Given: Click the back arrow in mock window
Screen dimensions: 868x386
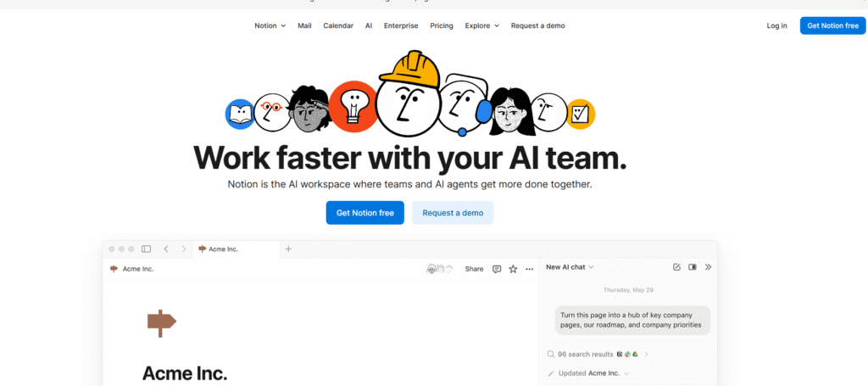Looking at the screenshot, I should click(x=166, y=249).
